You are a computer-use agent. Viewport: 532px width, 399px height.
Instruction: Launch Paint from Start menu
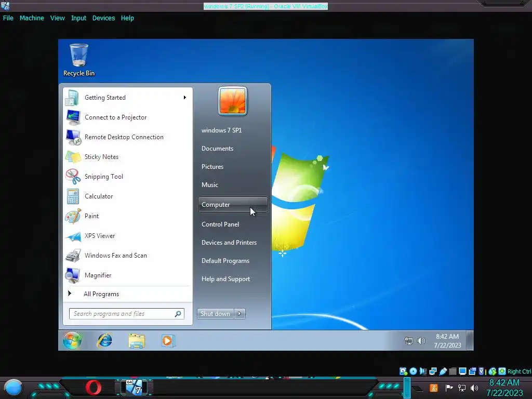[128, 216]
